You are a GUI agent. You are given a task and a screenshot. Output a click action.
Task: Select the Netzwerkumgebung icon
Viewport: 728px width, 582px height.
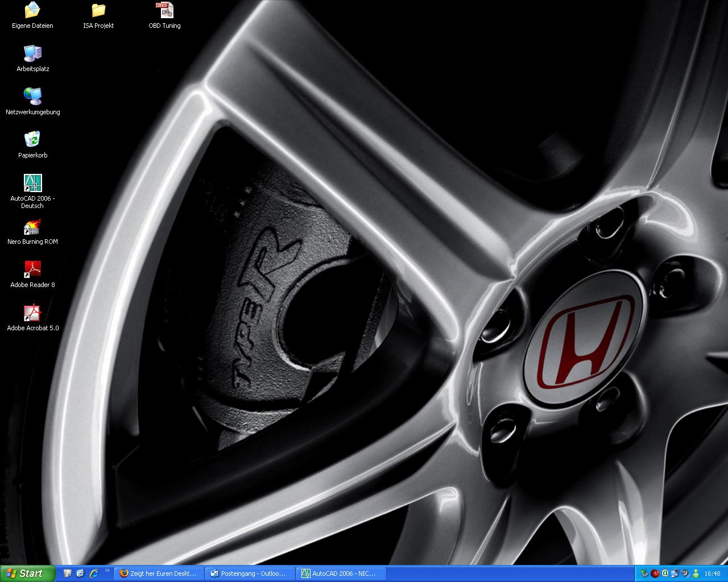pos(32,102)
